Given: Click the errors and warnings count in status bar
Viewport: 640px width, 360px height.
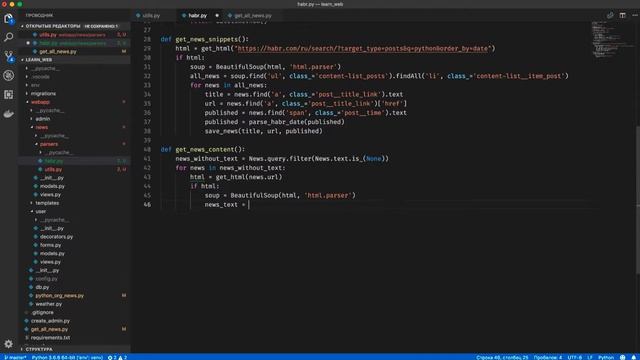Looking at the screenshot, I should tap(117, 357).
